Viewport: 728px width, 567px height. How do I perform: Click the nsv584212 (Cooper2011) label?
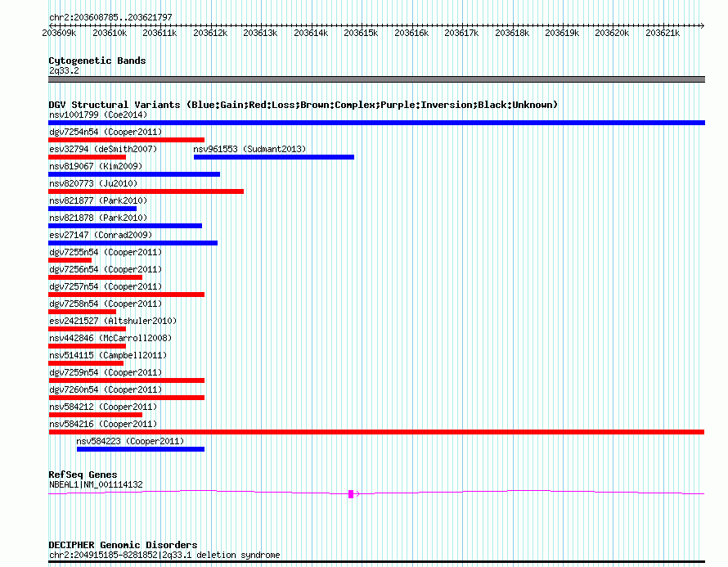(x=103, y=407)
